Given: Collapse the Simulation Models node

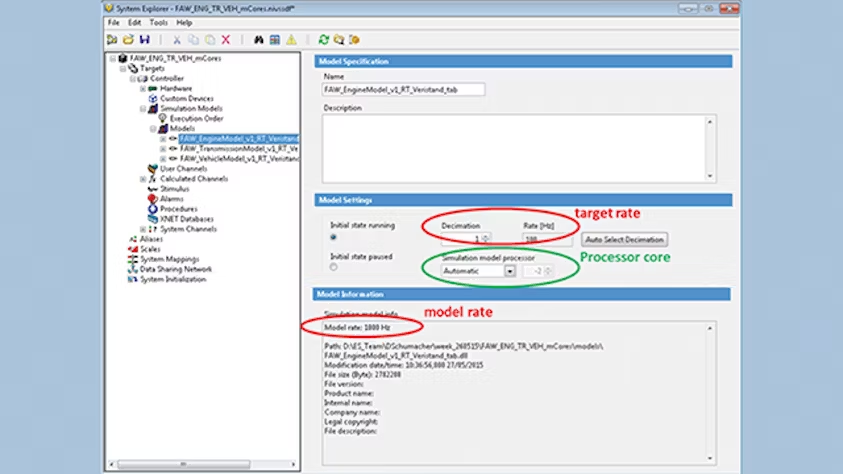Looking at the screenshot, I should (x=143, y=108).
